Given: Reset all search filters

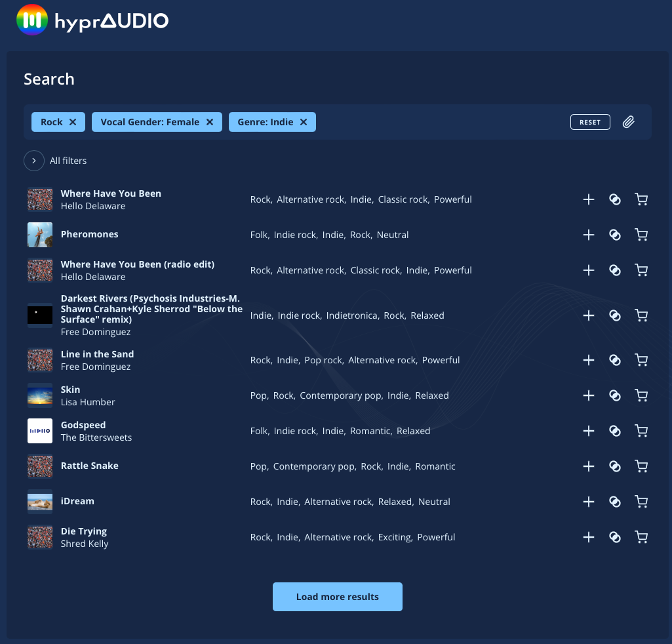Looking at the screenshot, I should tap(590, 122).
